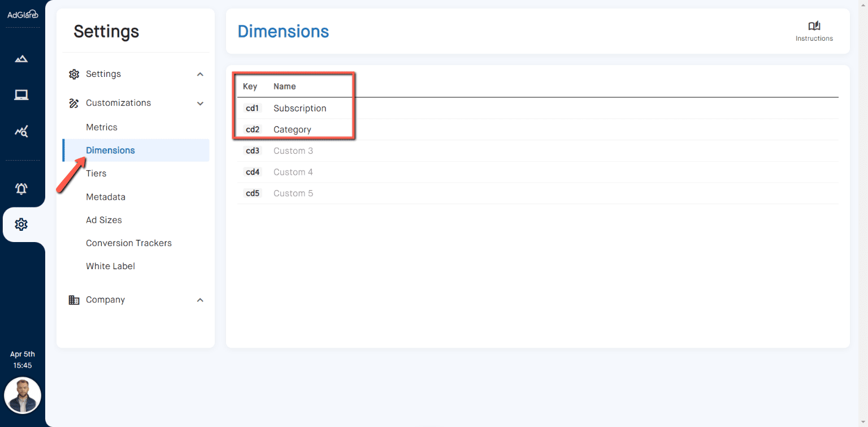This screenshot has width=868, height=427.
Task: Open the Tiers settings page
Action: tap(96, 173)
